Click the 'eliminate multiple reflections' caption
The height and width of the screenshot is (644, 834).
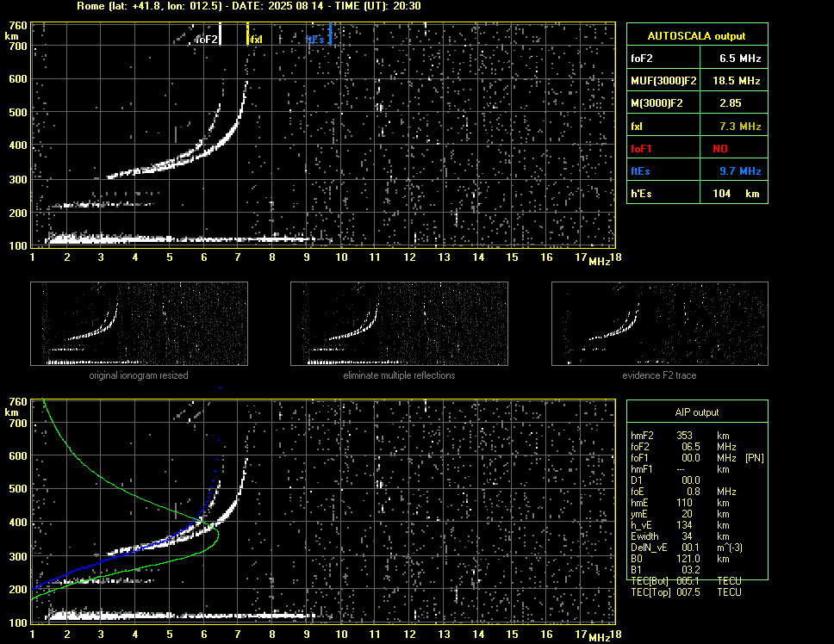399,375
